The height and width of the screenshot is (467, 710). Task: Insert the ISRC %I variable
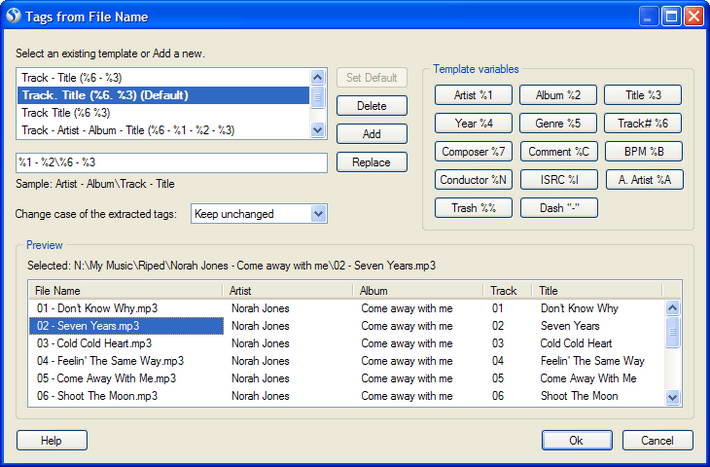click(x=559, y=180)
